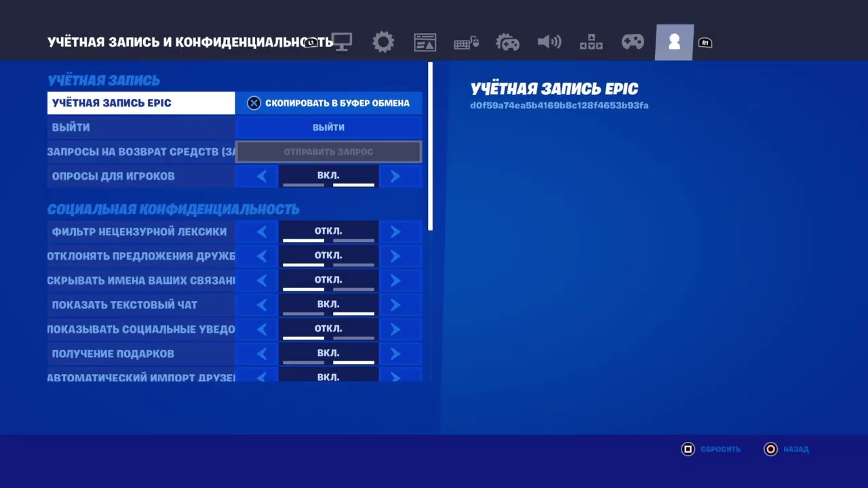Click the circle Назад button icon
The width and height of the screenshot is (868, 488).
[770, 449]
